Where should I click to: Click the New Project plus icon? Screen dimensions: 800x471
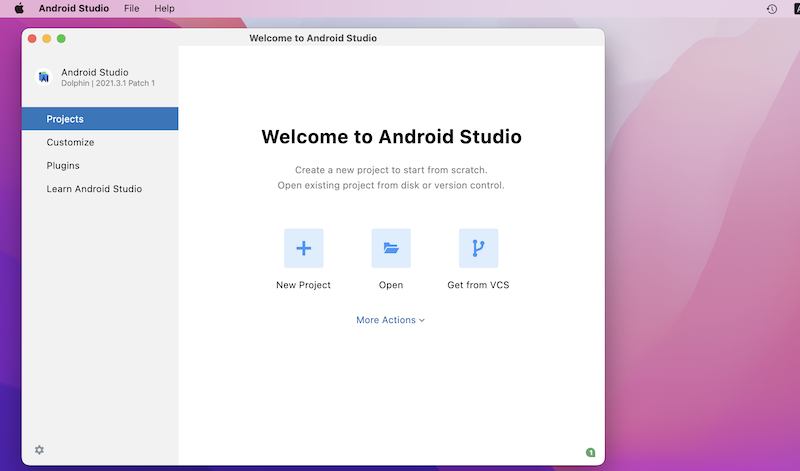303,248
